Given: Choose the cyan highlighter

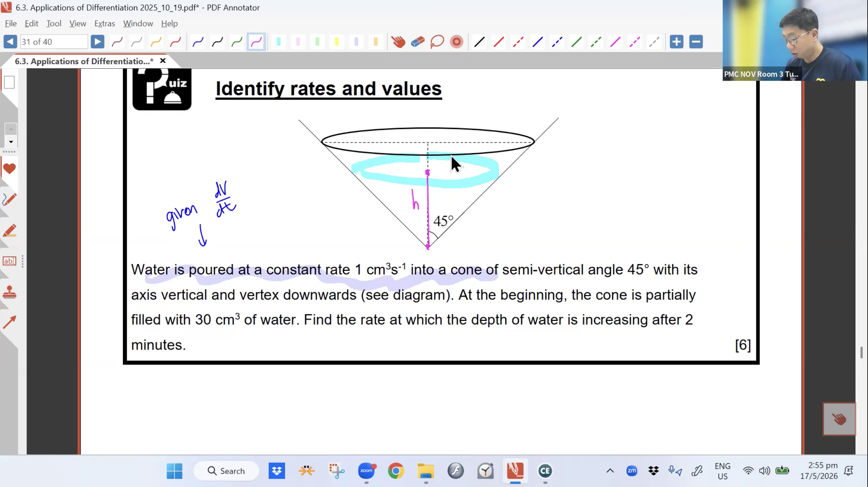Looking at the screenshot, I should [x=279, y=42].
